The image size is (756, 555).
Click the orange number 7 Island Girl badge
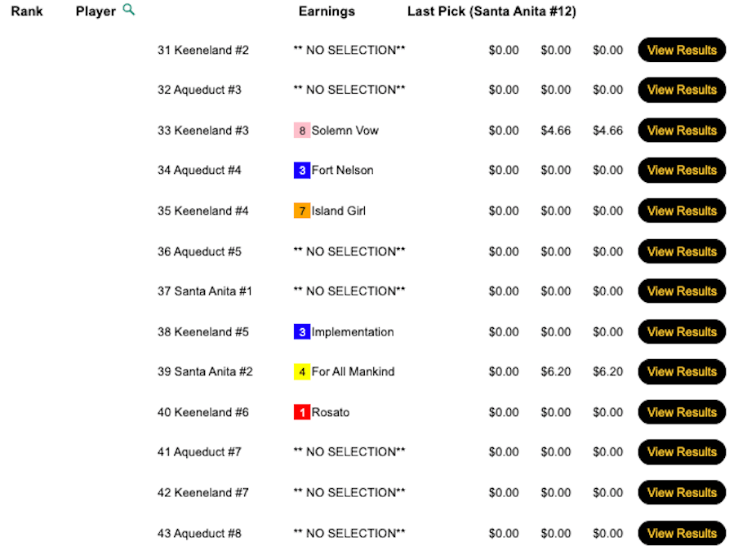click(x=302, y=211)
